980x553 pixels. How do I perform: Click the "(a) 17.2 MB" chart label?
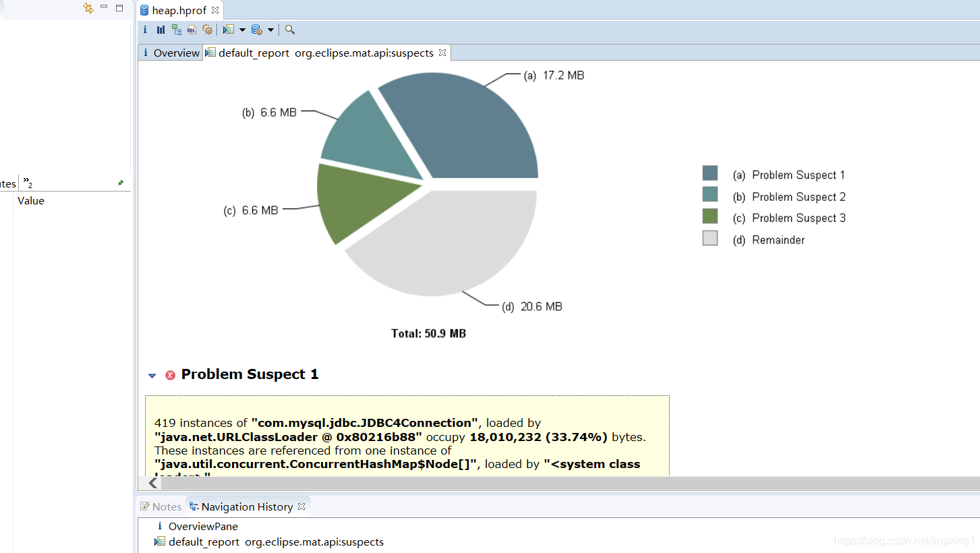(554, 76)
